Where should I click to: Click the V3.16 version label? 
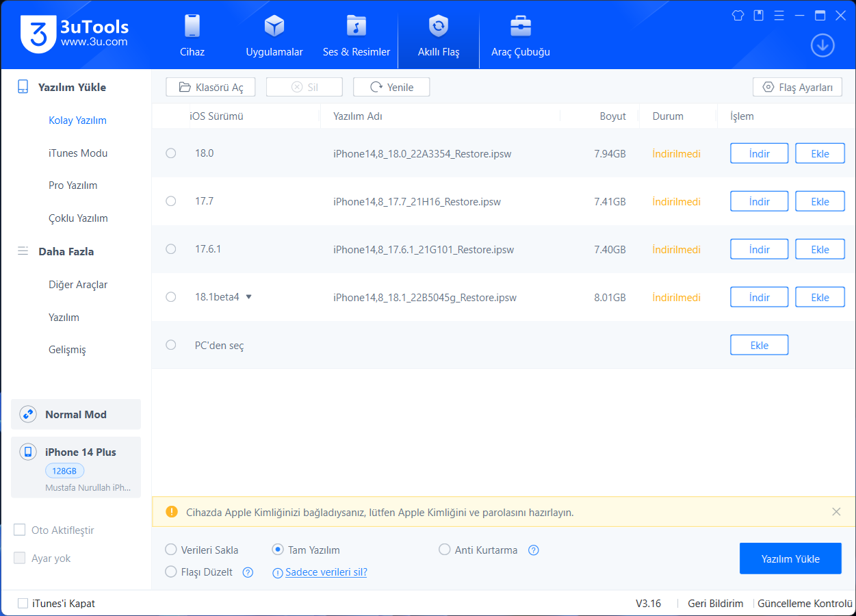(648, 603)
